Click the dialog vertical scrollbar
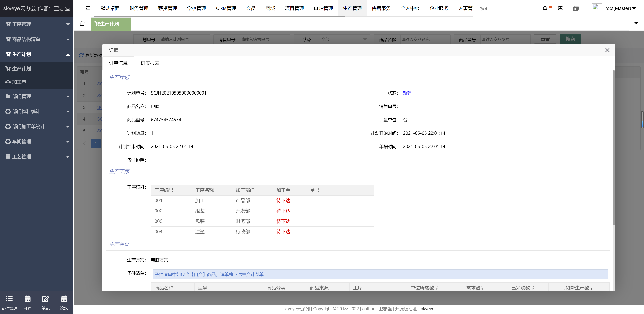The width and height of the screenshot is (644, 314). tap(614, 147)
